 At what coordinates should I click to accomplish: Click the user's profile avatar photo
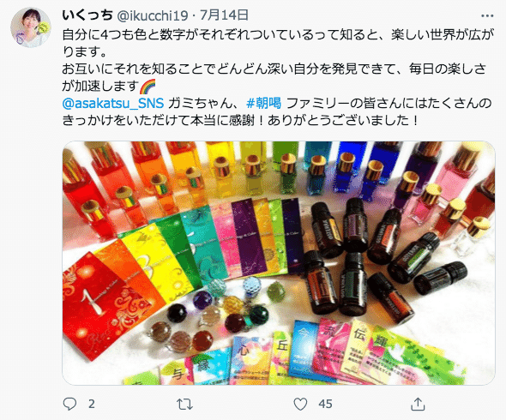[x=31, y=27]
